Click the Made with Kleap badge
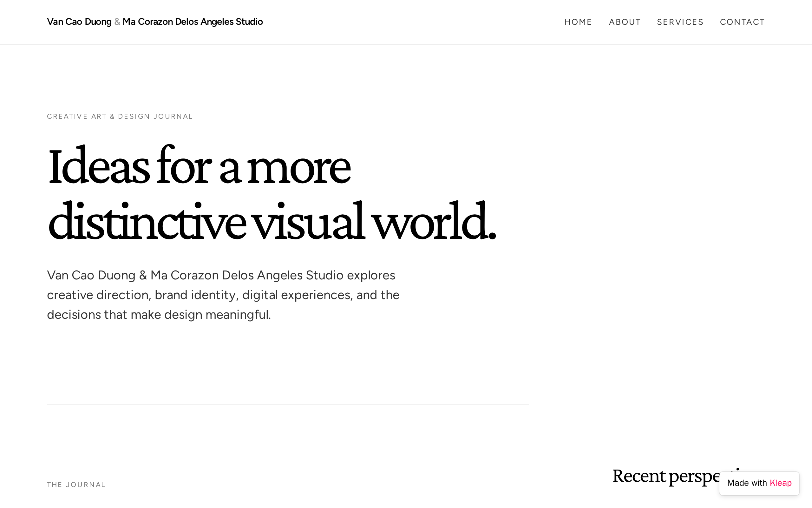Viewport: 812px width, 508px height. coord(759,483)
